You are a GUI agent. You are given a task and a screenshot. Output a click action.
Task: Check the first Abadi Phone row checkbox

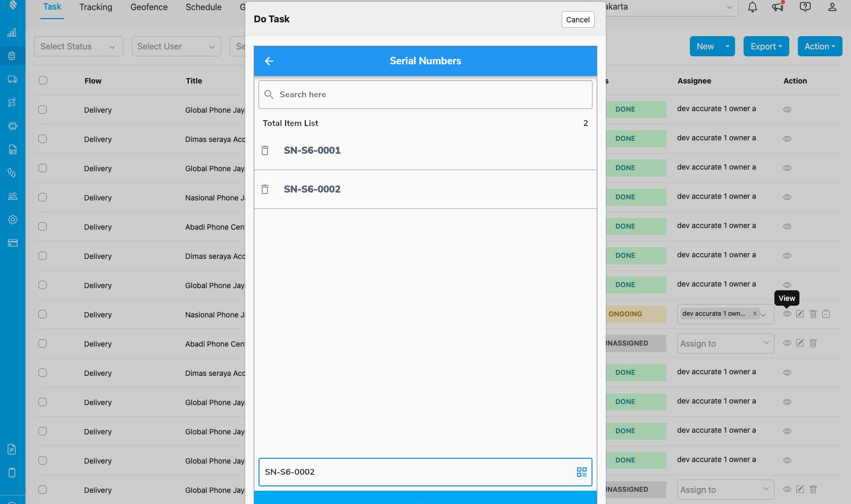tap(43, 226)
